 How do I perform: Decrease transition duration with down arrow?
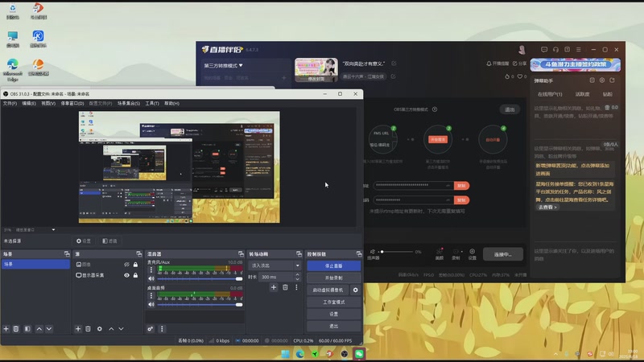click(297, 279)
